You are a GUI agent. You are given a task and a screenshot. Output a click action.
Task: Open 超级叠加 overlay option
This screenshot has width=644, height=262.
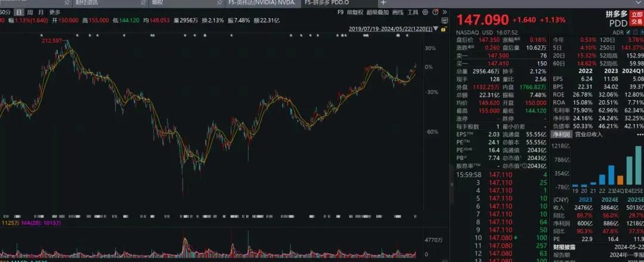click(x=377, y=13)
